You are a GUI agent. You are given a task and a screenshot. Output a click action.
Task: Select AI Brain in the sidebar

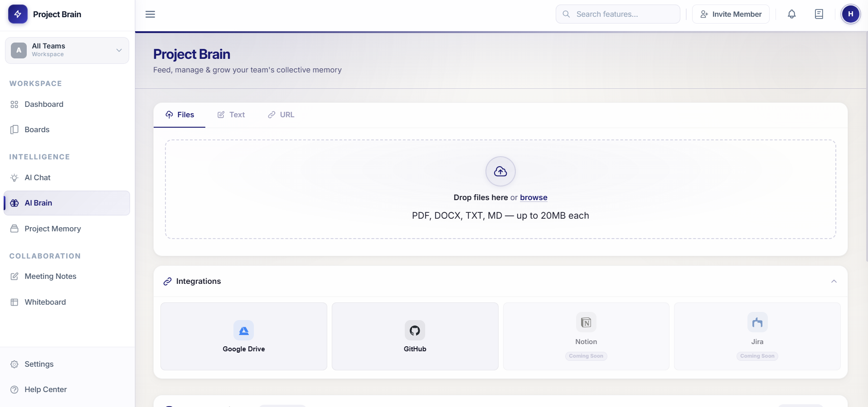point(67,203)
